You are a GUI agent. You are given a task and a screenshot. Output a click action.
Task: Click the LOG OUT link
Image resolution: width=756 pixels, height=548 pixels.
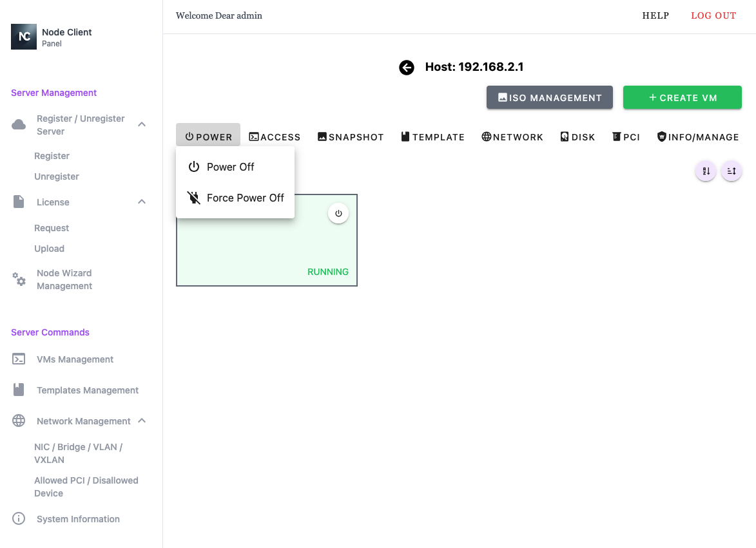[713, 16]
